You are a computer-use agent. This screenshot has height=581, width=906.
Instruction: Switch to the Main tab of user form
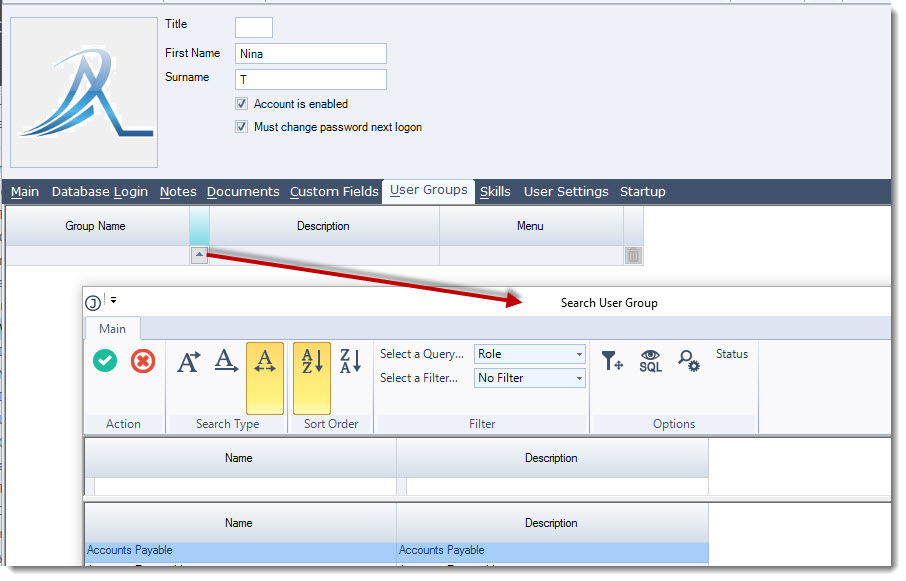25,192
